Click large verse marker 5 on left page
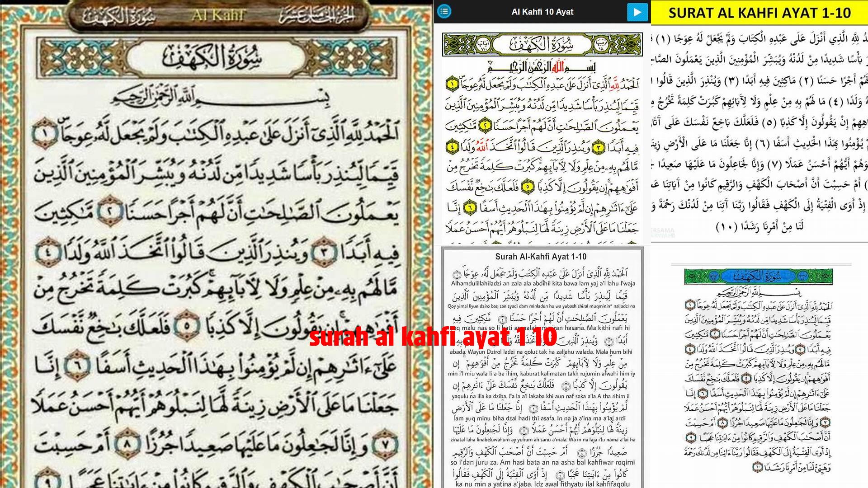Image resolution: width=868 pixels, height=488 pixels. tap(187, 326)
